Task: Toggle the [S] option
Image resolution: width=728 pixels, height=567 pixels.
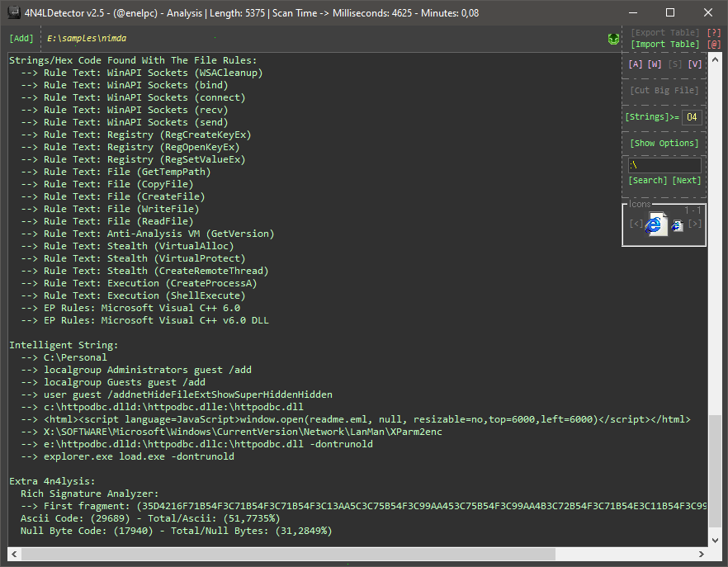Action: click(x=675, y=64)
